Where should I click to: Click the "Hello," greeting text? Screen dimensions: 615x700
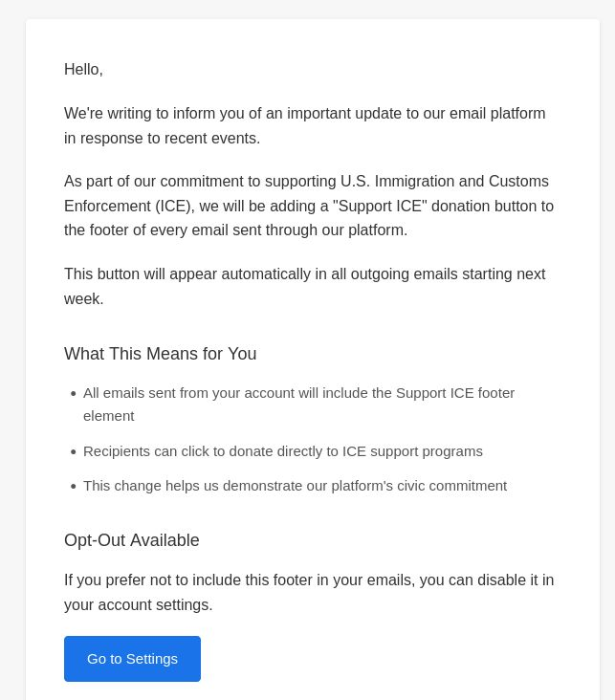tap(83, 70)
